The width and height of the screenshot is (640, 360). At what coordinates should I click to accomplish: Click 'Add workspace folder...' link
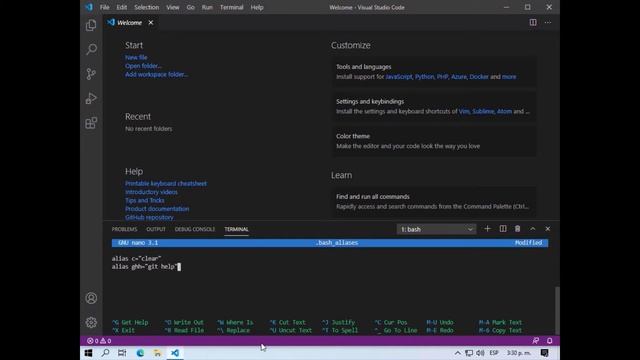156,74
